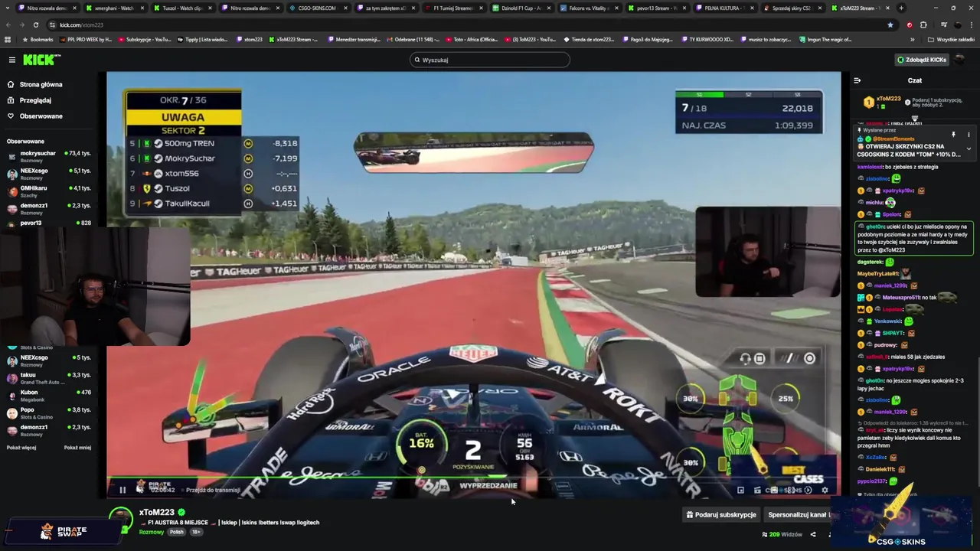Click xToM223 streamer avatar
980x551 pixels.
coord(121,519)
